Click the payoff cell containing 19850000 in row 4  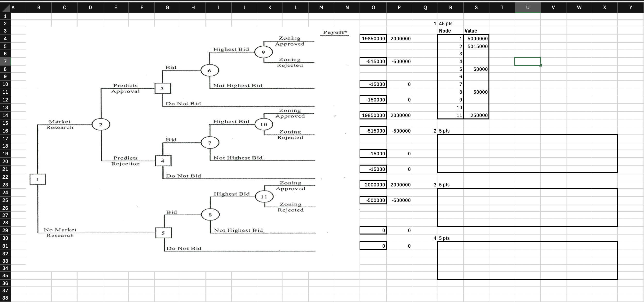click(x=373, y=39)
